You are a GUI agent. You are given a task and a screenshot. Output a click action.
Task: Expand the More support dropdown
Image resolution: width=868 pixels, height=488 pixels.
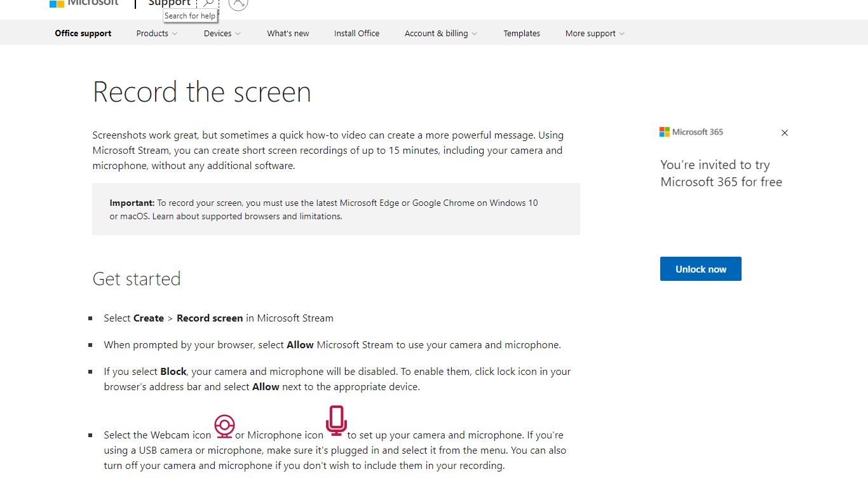click(x=595, y=34)
